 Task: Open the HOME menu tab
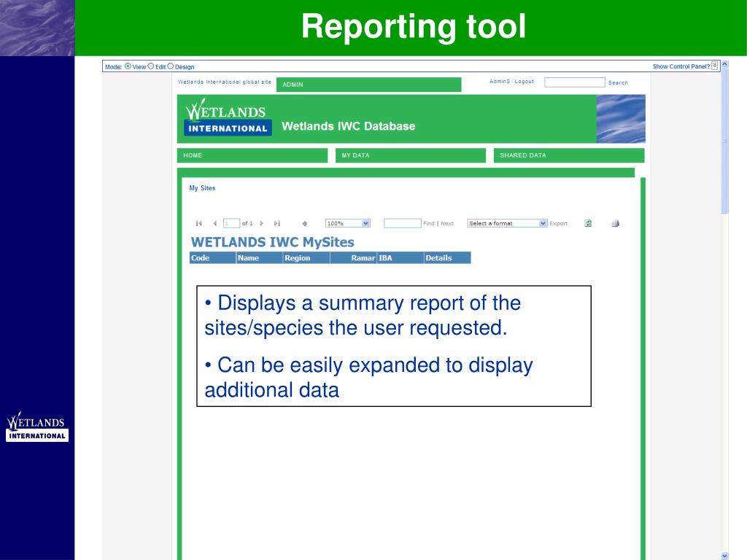[252, 155]
